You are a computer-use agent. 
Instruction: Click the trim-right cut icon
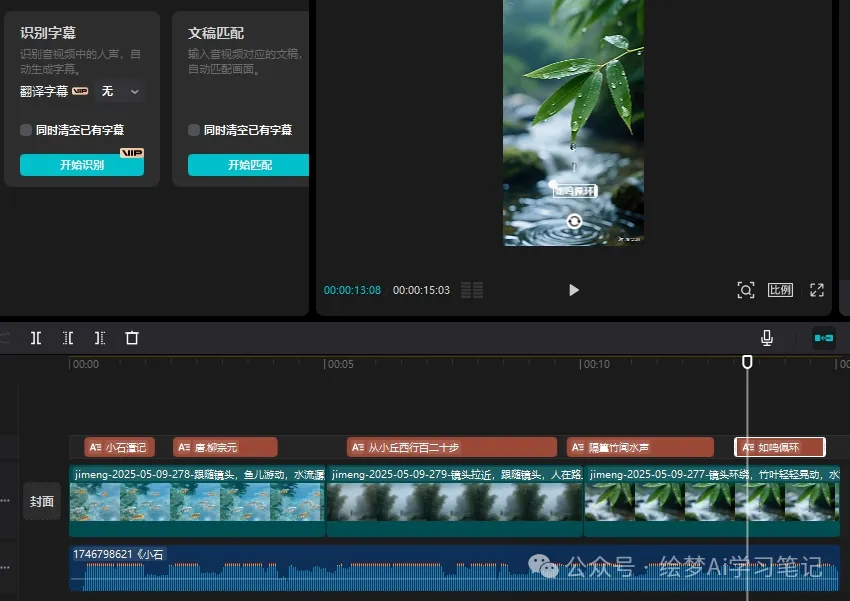pos(100,338)
